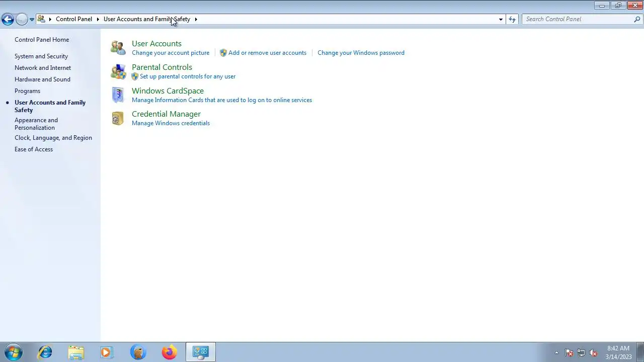Click Change your account picture
644x362 pixels.
[x=171, y=53]
